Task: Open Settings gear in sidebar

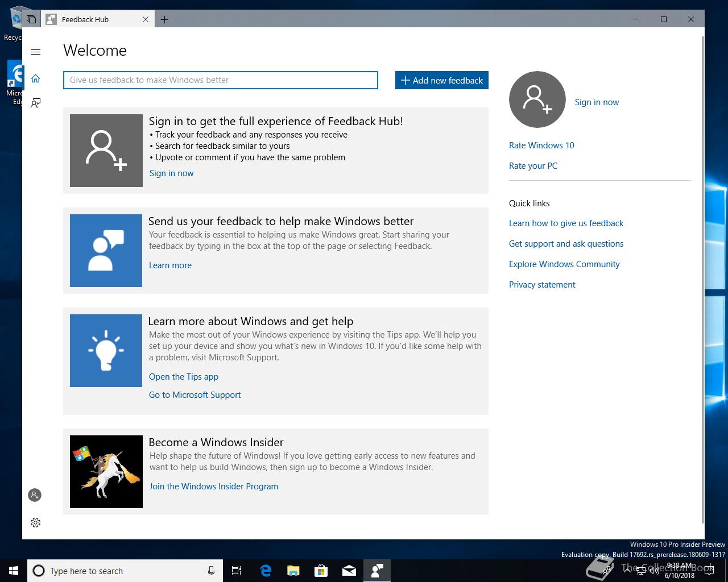Action: click(x=35, y=522)
